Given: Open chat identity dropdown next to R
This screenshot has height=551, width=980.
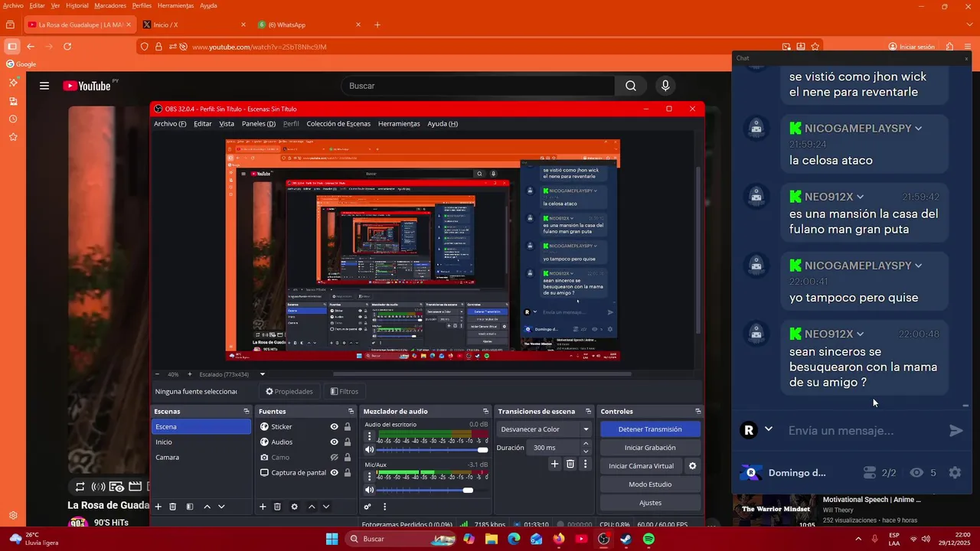Looking at the screenshot, I should 769,429.
